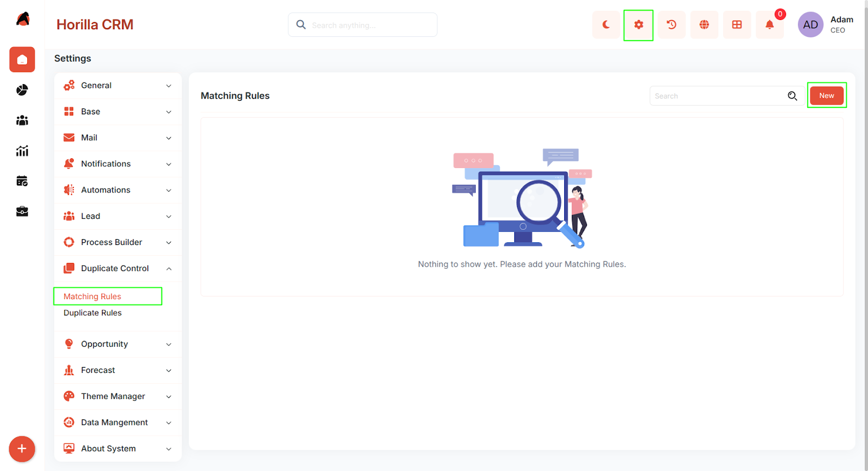Expand the Theme Manager chevron
Viewport: 868px width, 471px height.
[x=169, y=397]
